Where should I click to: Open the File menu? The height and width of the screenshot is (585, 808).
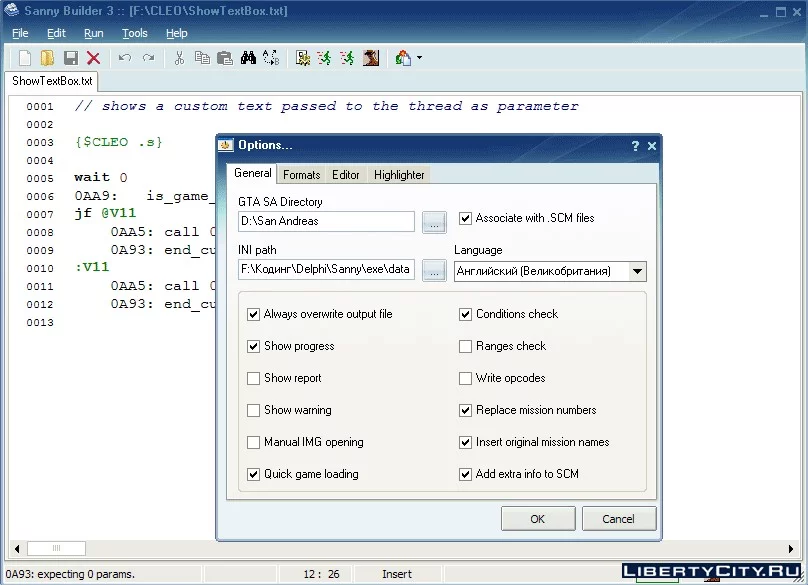[20, 34]
